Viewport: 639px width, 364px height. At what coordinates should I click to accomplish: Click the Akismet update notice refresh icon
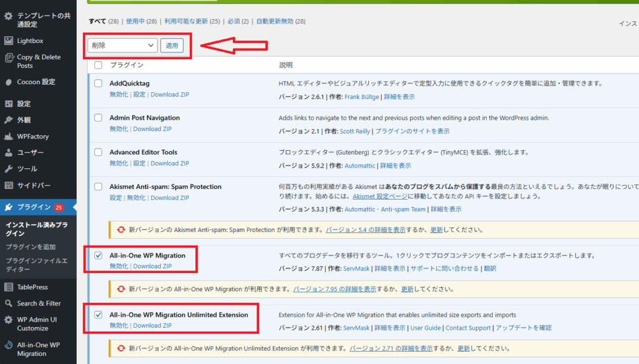point(121,229)
